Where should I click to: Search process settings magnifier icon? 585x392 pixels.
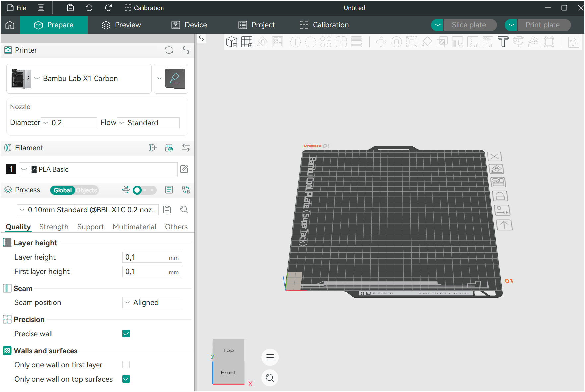click(184, 209)
